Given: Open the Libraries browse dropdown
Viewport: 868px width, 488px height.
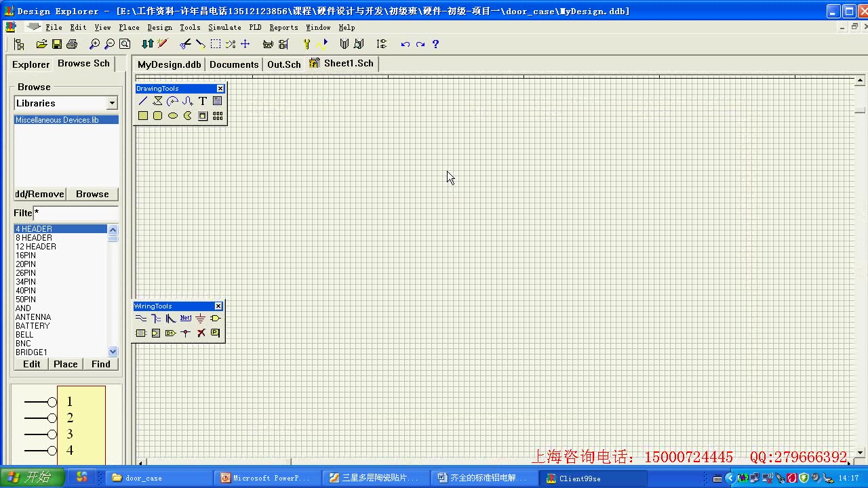Looking at the screenshot, I should point(112,103).
